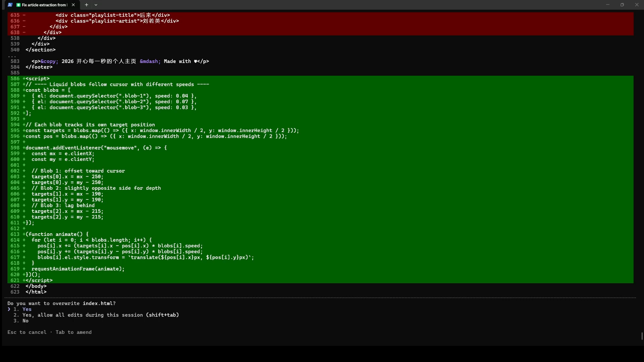Click the '.blob-1' querySelector line
Image resolution: width=644 pixels, height=362 pixels.
114,96
